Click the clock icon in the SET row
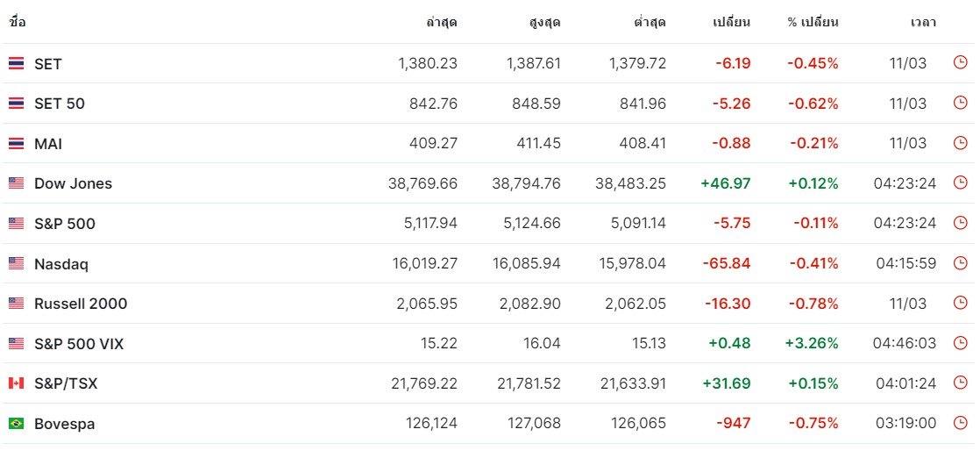This screenshot has height=451, width=980. (x=960, y=63)
